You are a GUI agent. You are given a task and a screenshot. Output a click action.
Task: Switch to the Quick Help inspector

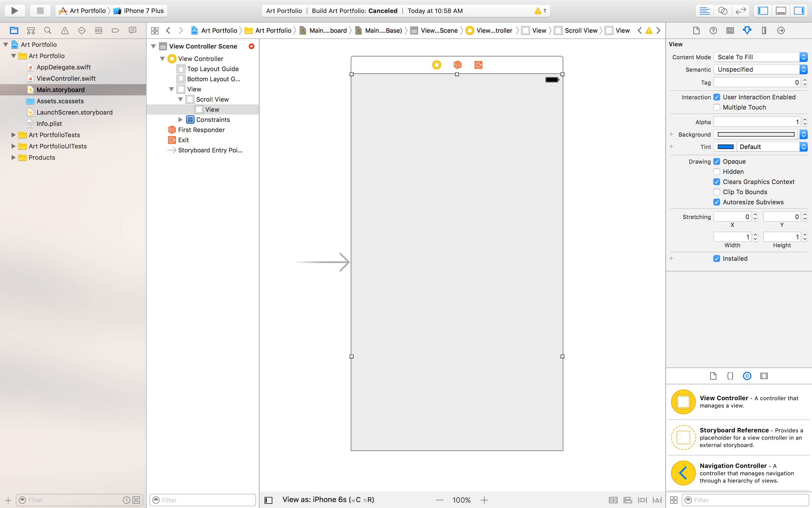point(713,30)
